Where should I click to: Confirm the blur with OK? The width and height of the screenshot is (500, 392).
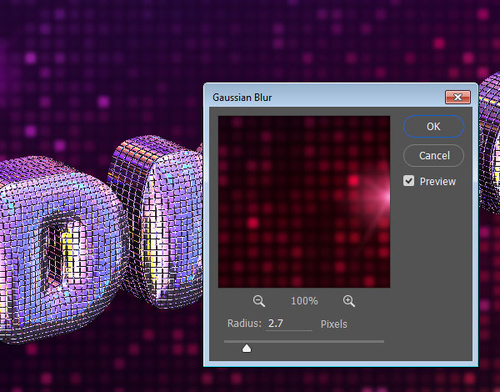click(x=433, y=126)
